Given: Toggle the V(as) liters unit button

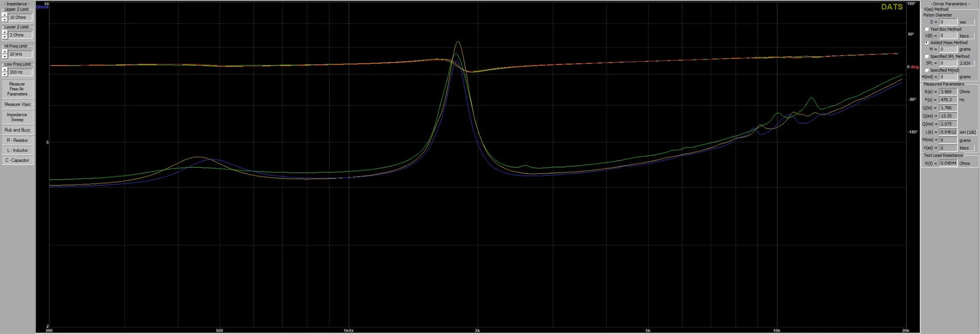Looking at the screenshot, I should coord(966,148).
